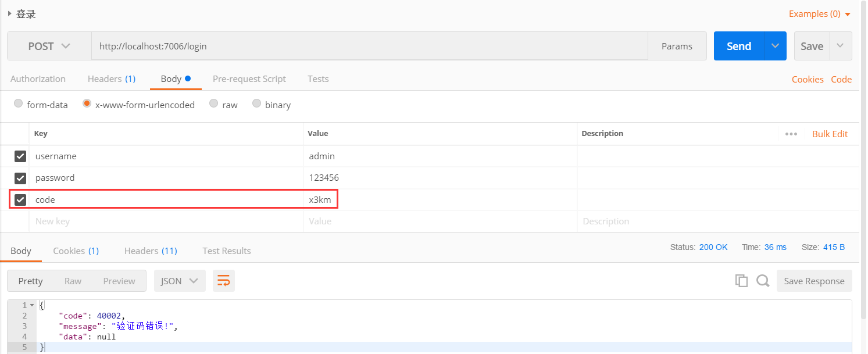Uncheck the password parameter checkbox

[20, 178]
